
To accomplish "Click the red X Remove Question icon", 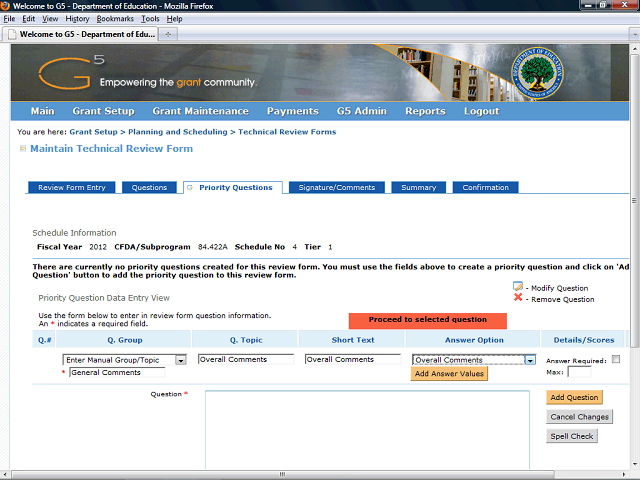I will point(518,298).
